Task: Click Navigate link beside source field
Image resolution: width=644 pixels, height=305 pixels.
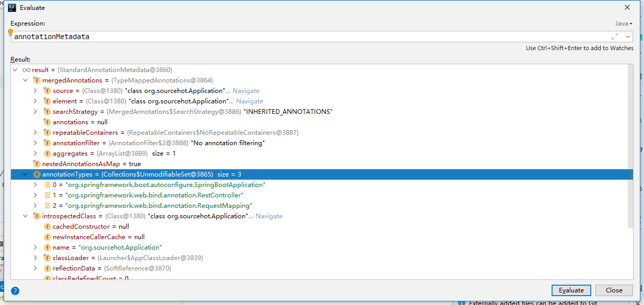Action: click(x=245, y=91)
